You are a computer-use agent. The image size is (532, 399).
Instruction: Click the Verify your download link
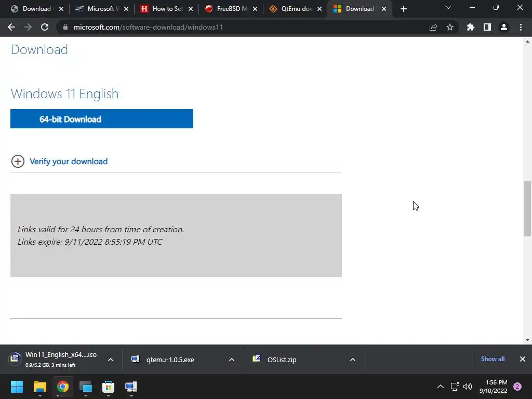[x=69, y=162]
